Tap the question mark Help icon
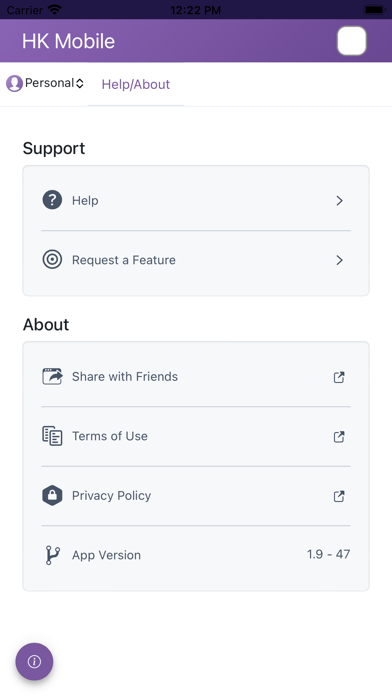 pyautogui.click(x=52, y=200)
